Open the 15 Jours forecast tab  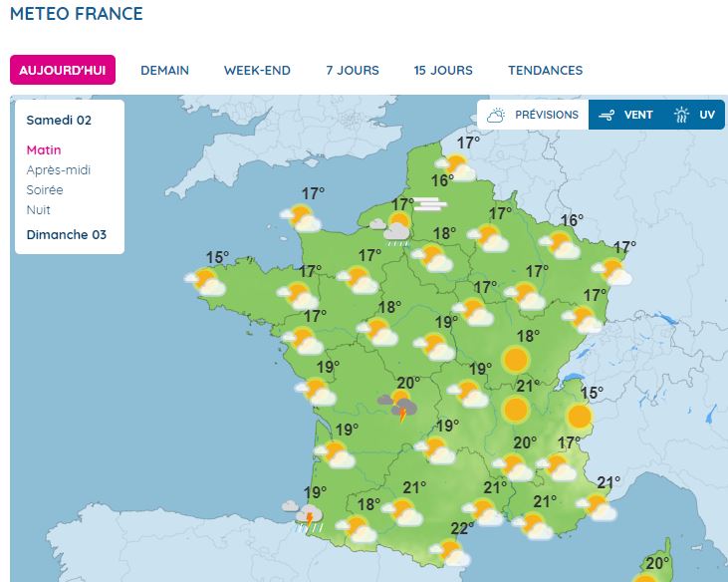[443, 70]
